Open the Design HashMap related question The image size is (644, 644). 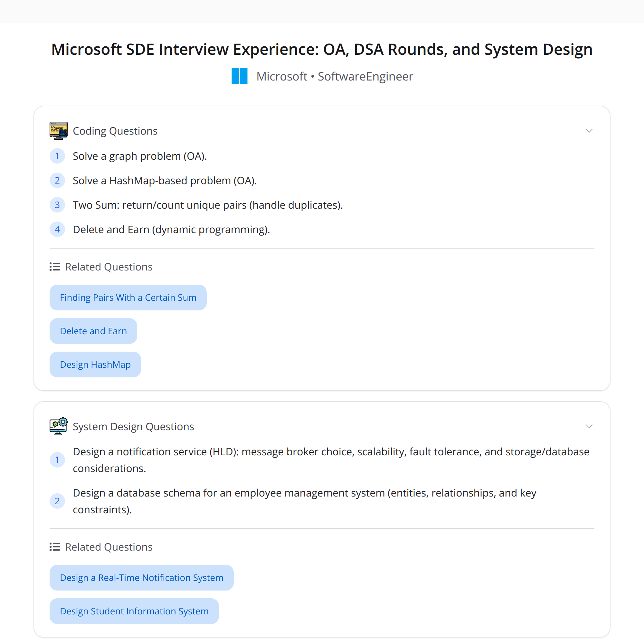95,364
